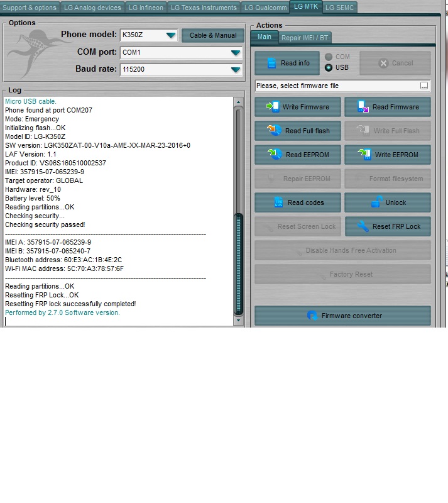Select COM connection radio button

329,57
